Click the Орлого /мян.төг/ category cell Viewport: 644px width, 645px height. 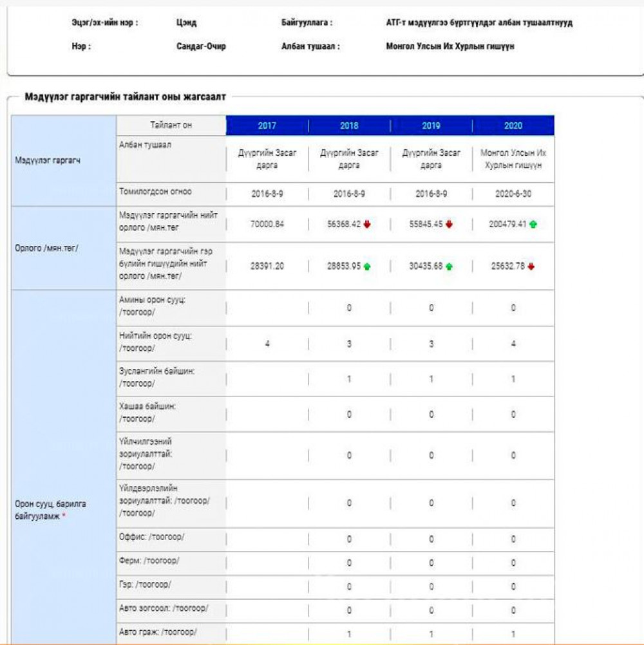click(x=64, y=247)
